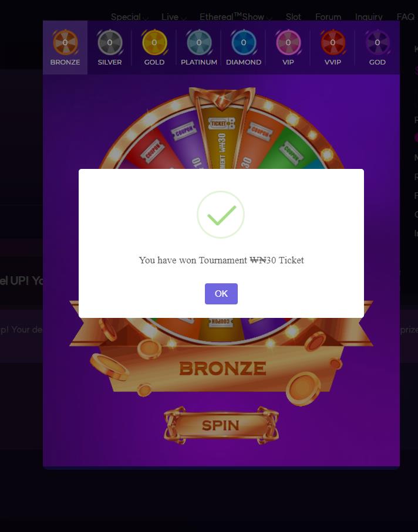This screenshot has height=532, width=418.
Task: Select the Bronze wheel icon
Action: (x=65, y=43)
